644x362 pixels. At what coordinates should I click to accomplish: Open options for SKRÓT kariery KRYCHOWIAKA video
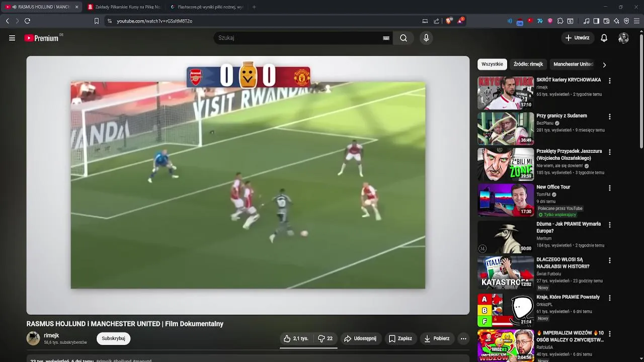tap(609, 80)
